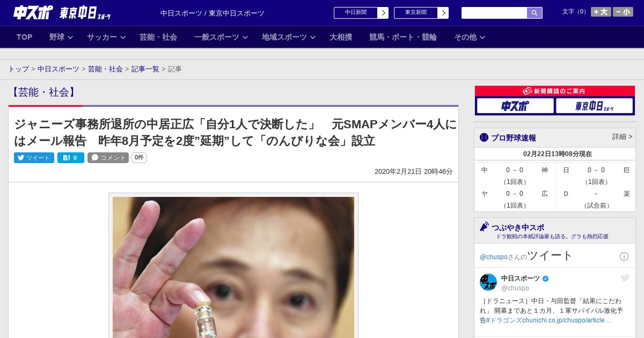Select 大相撲 in navigation bar

tap(341, 37)
